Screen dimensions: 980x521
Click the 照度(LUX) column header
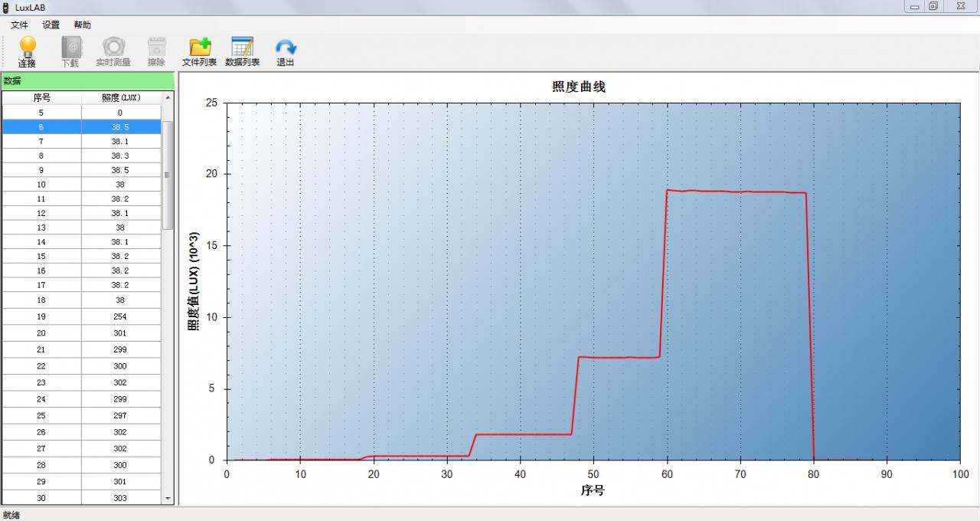pos(120,97)
